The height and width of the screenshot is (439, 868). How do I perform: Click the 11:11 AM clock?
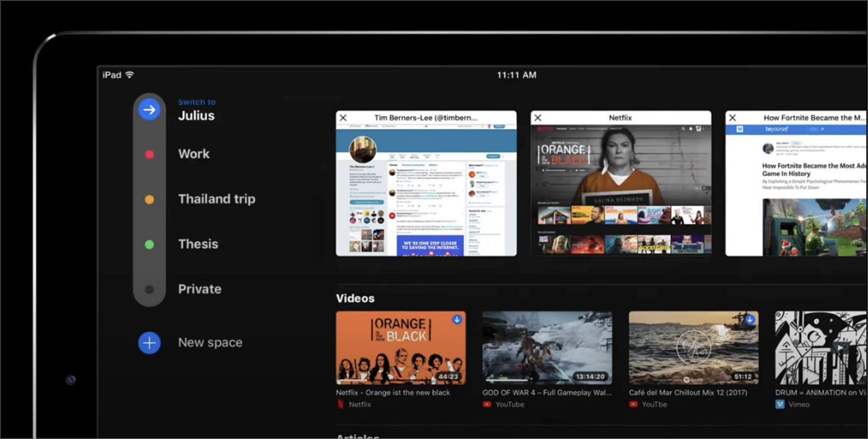[517, 75]
